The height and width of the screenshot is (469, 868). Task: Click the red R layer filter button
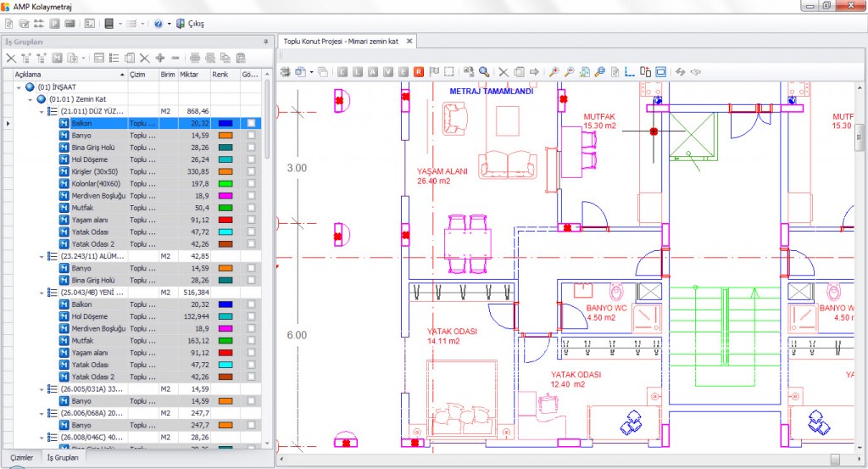[x=419, y=72]
